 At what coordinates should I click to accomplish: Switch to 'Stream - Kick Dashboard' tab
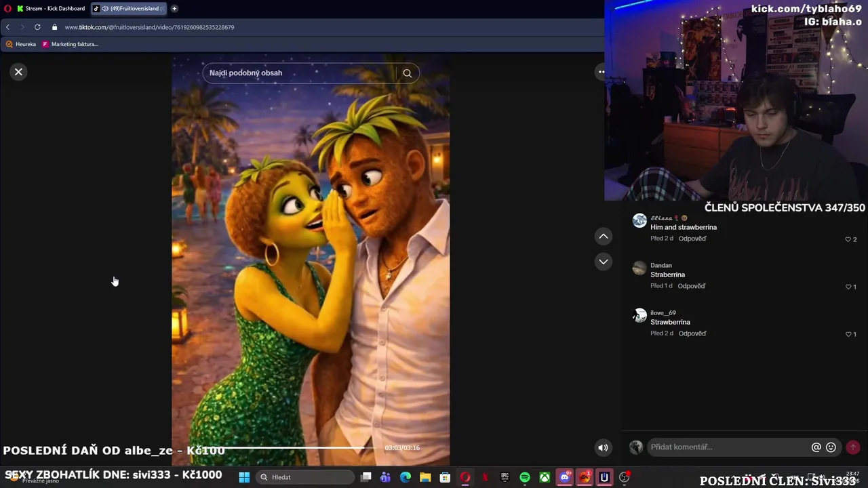(52, 9)
